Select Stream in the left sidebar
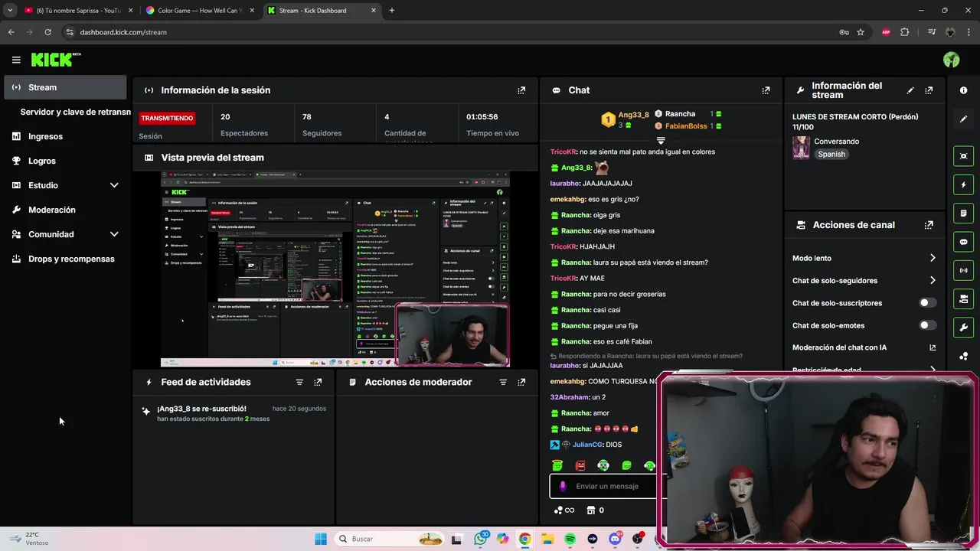 [x=65, y=87]
